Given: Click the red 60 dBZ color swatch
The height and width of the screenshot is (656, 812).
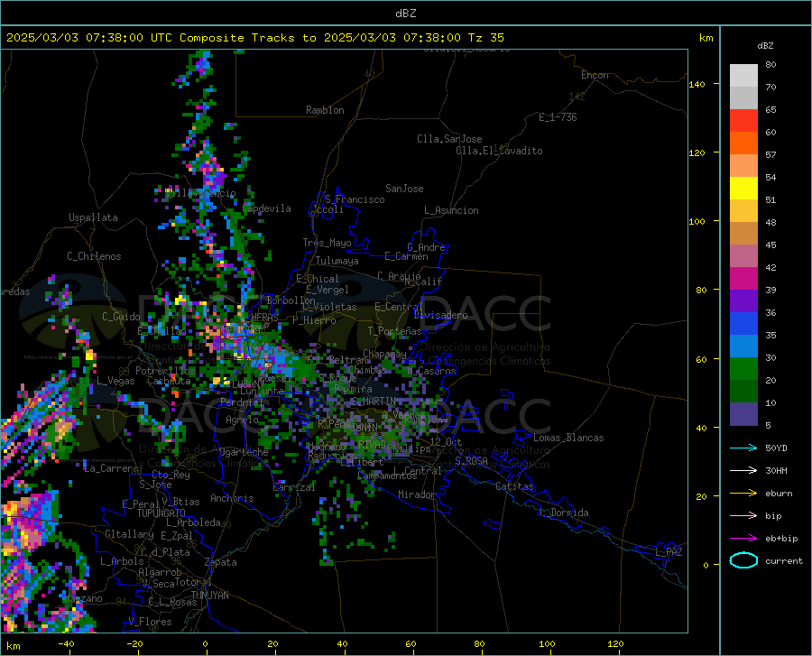Looking at the screenshot, I should pyautogui.click(x=743, y=120).
